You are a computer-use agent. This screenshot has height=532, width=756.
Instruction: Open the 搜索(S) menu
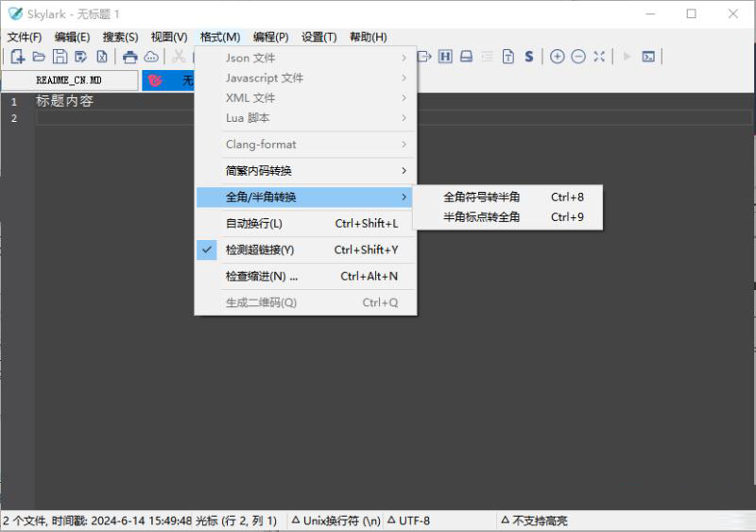(x=121, y=37)
